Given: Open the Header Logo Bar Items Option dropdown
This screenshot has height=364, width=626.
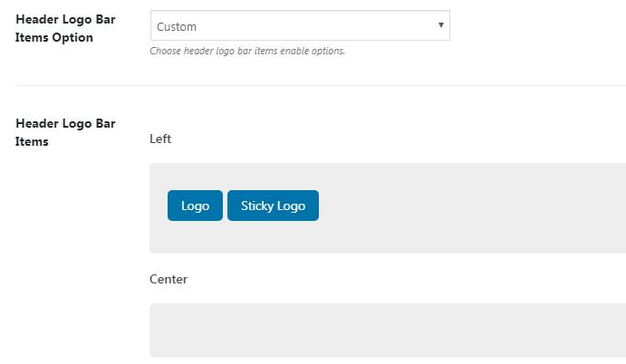Looking at the screenshot, I should coord(299,26).
